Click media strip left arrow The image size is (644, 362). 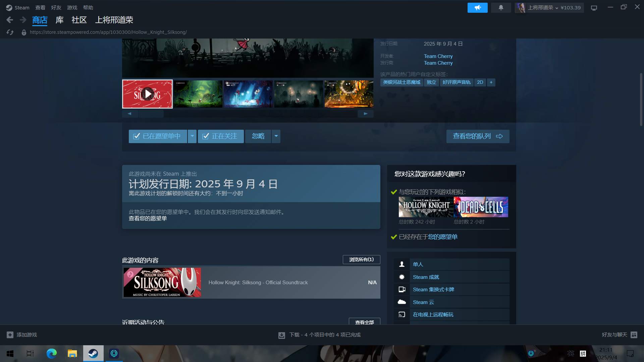point(129,114)
